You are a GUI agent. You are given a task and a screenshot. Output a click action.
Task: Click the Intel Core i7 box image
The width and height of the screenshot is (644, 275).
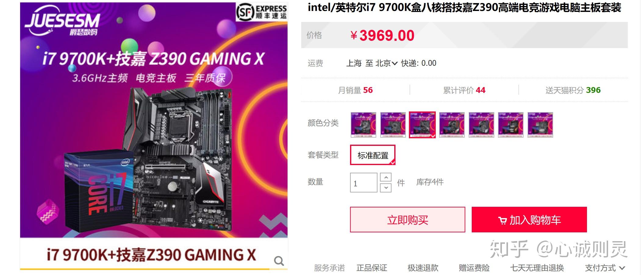tap(99, 191)
